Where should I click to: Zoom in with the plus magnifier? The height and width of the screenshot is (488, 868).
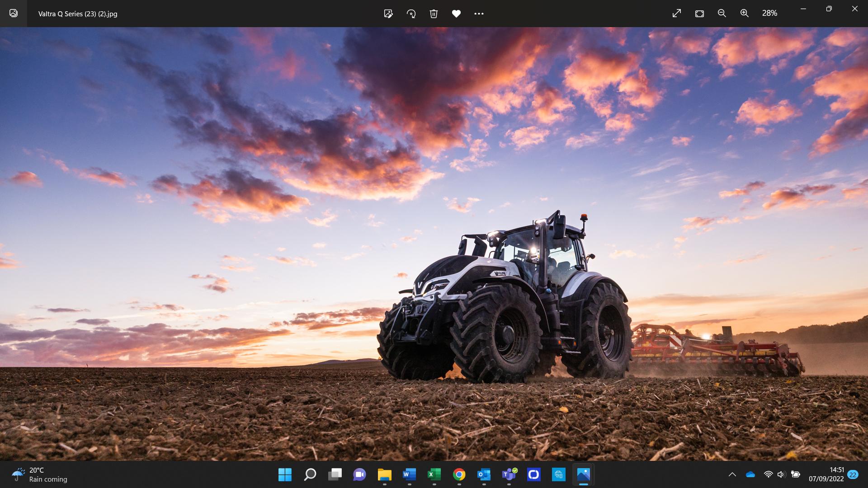click(x=745, y=14)
